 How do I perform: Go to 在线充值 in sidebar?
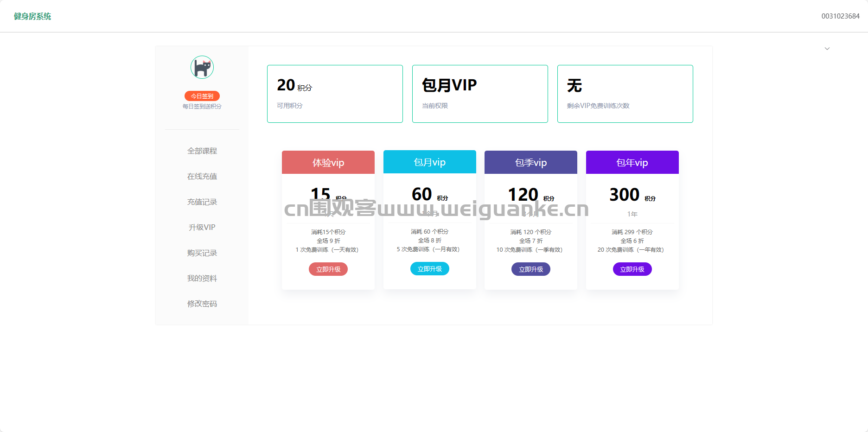tap(202, 176)
